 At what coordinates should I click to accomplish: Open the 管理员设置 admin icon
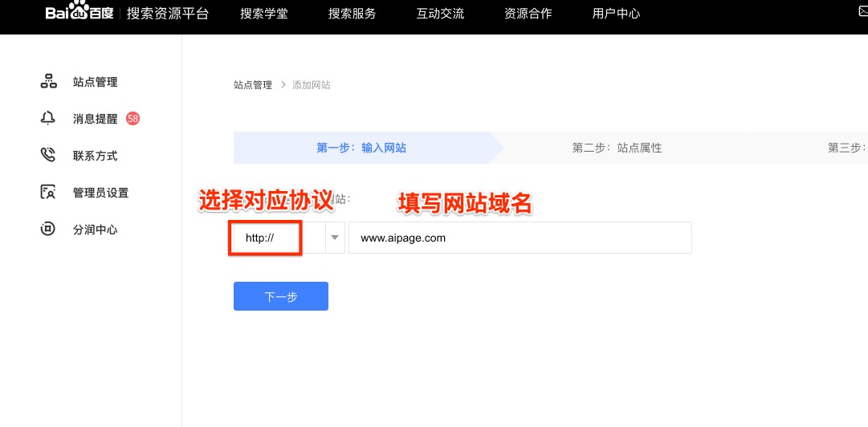[48, 193]
